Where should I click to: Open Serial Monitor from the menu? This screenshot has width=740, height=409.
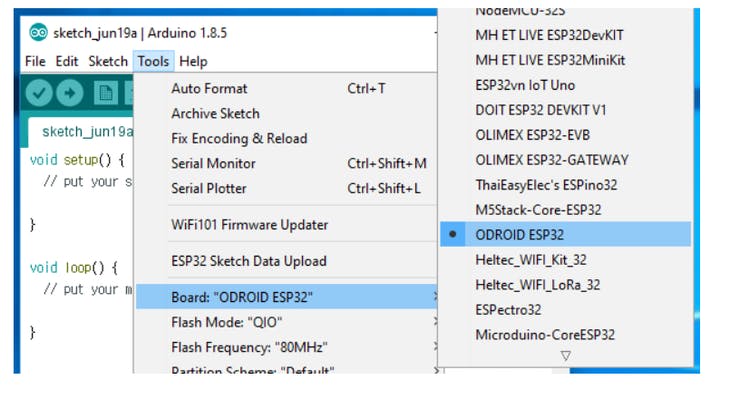[x=213, y=163]
